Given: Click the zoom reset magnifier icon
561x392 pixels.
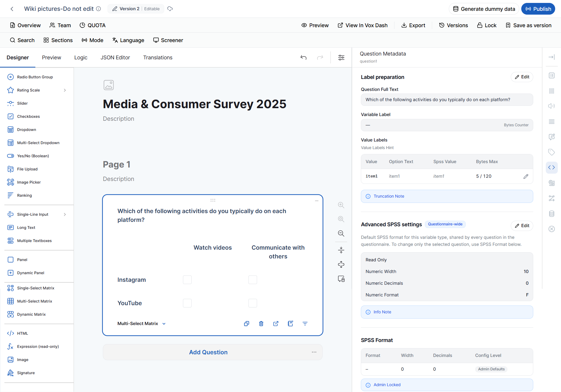Looking at the screenshot, I should [x=341, y=219].
